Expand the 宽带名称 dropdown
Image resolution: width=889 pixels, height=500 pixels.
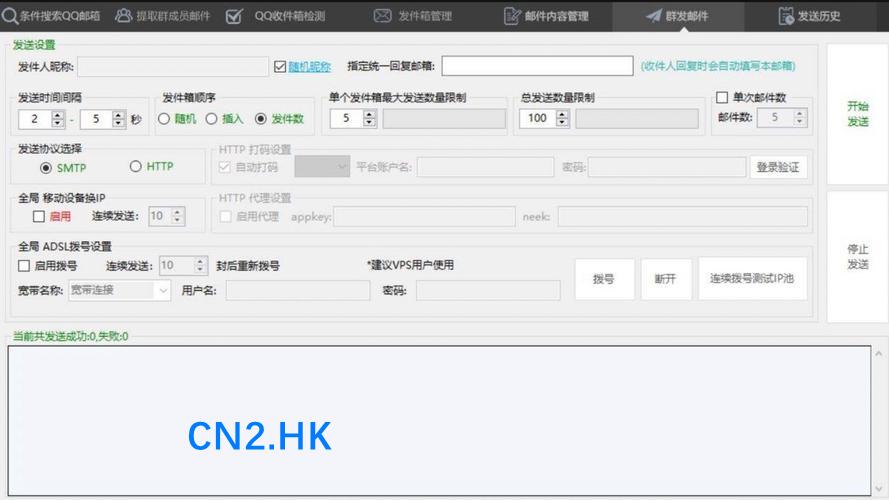pyautogui.click(x=162, y=290)
